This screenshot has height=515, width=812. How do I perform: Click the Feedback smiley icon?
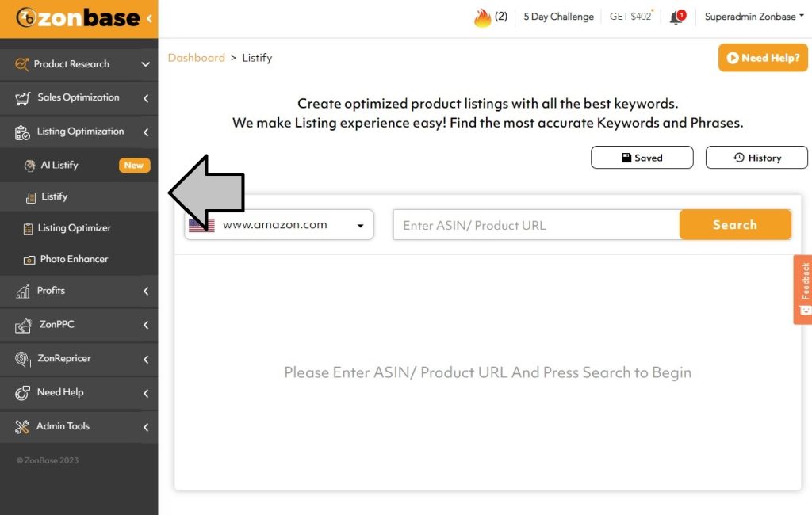point(806,310)
